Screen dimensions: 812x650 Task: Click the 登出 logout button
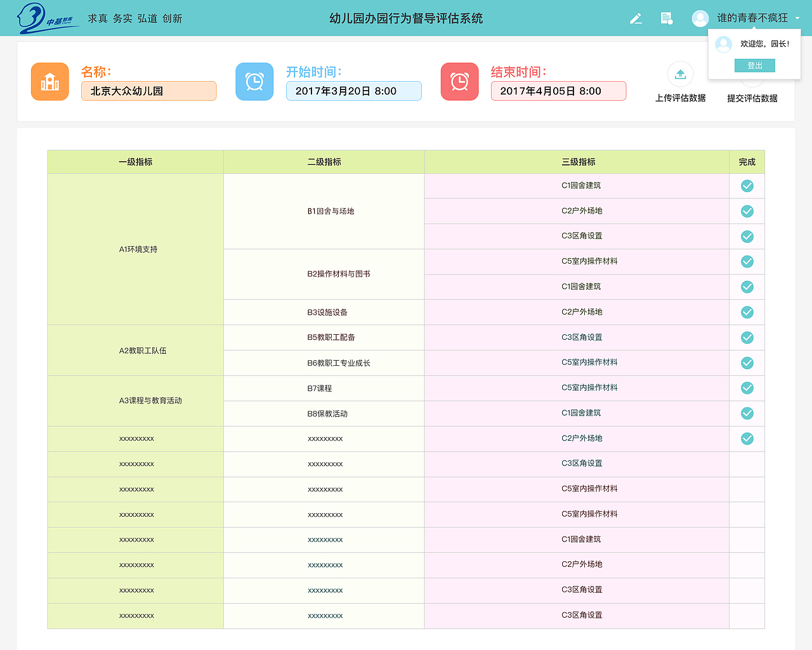pos(754,65)
